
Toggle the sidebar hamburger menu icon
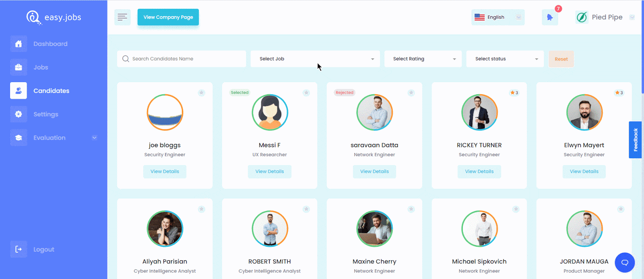point(122,17)
